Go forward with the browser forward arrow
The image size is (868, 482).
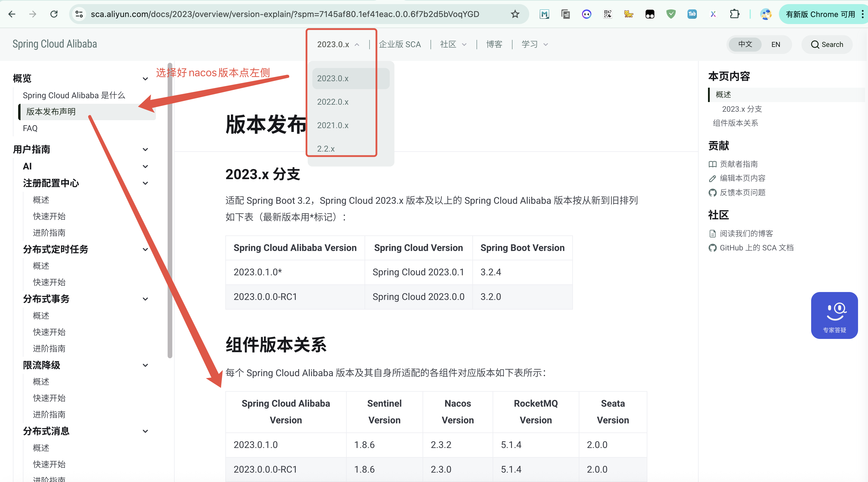(x=33, y=14)
